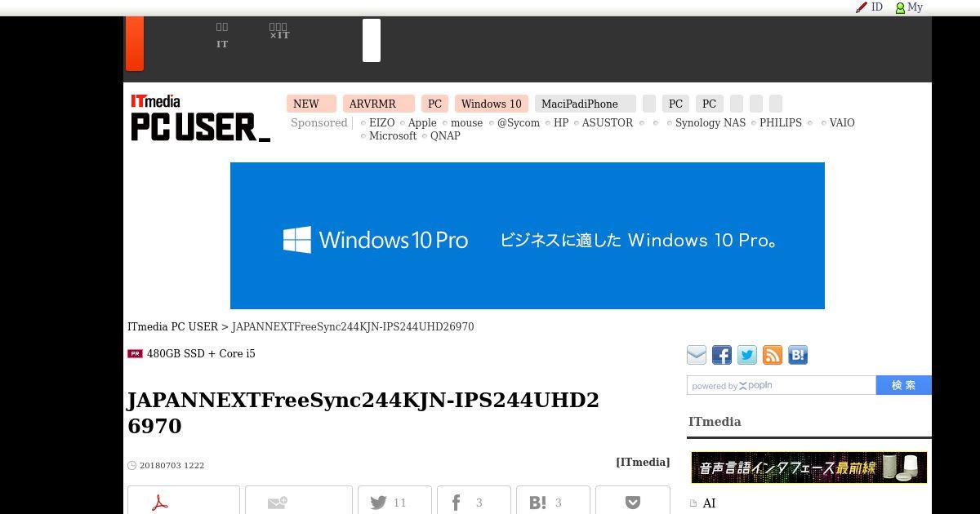Select the MaciPadiPhone category tab

(586, 104)
